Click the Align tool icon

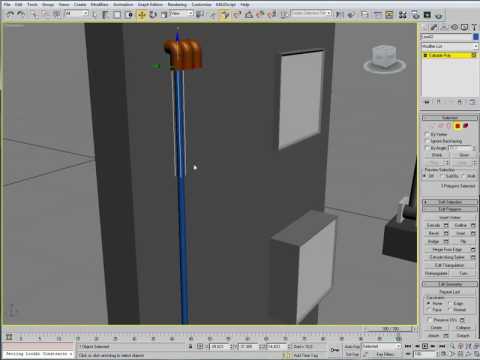pyautogui.click(x=351, y=15)
